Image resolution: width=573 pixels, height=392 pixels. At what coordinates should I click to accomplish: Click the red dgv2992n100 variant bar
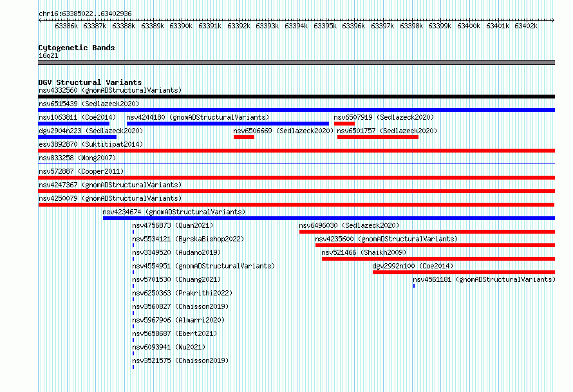pyautogui.click(x=464, y=272)
